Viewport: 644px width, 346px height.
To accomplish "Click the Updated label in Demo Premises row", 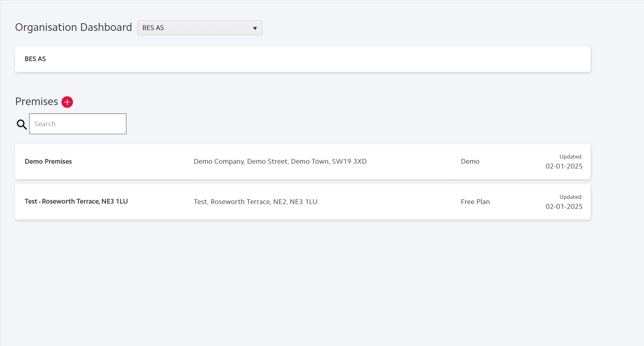I will pyautogui.click(x=571, y=157).
